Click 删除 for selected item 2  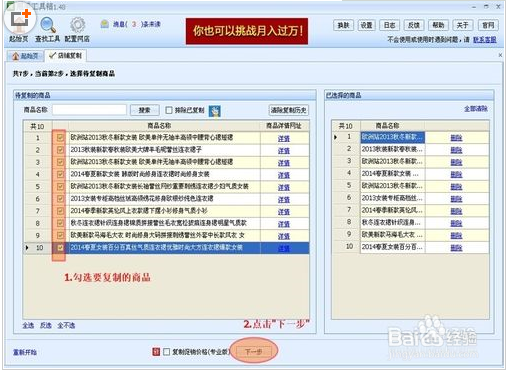456,150
